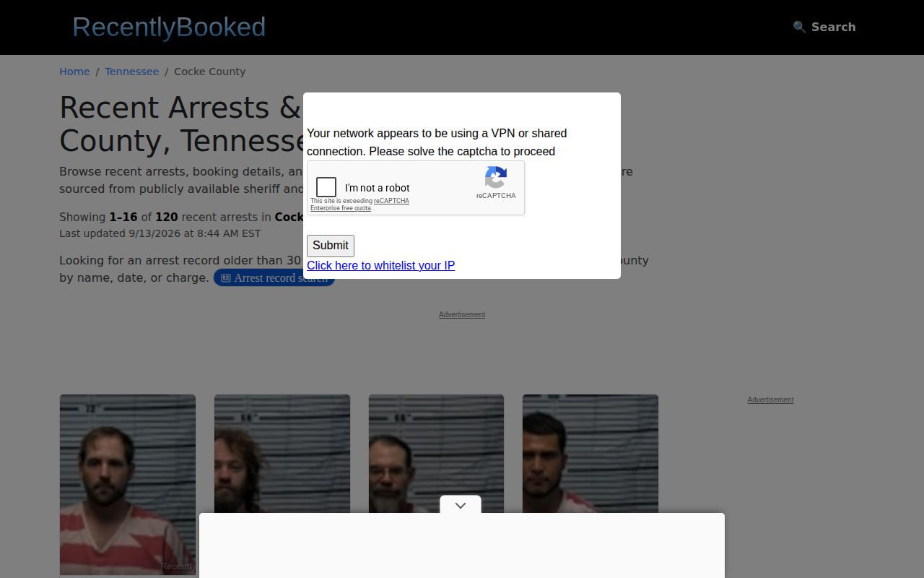This screenshot has width=924, height=578.
Task: Click the Advertisement label above the mugshots
Action: click(x=462, y=314)
